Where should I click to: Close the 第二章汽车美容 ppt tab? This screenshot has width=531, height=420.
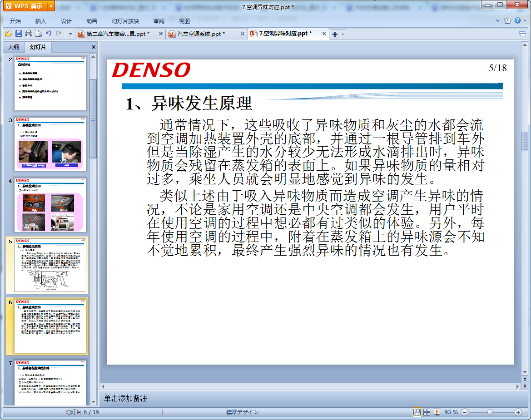click(161, 34)
